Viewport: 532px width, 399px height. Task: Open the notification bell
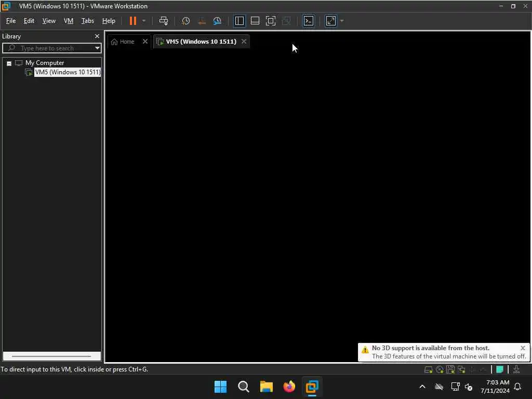[517, 387]
